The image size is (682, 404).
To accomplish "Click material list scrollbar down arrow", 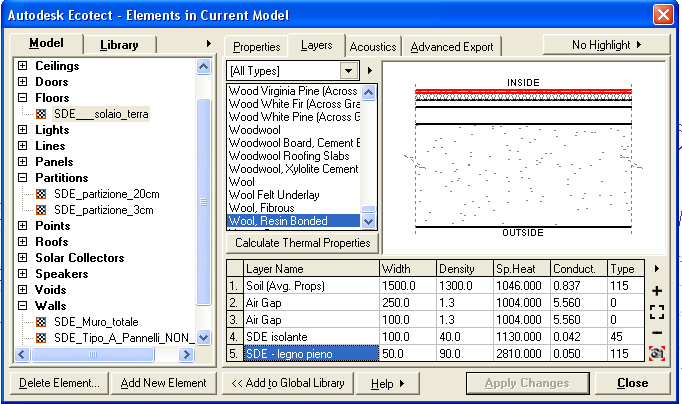I will pos(368,221).
